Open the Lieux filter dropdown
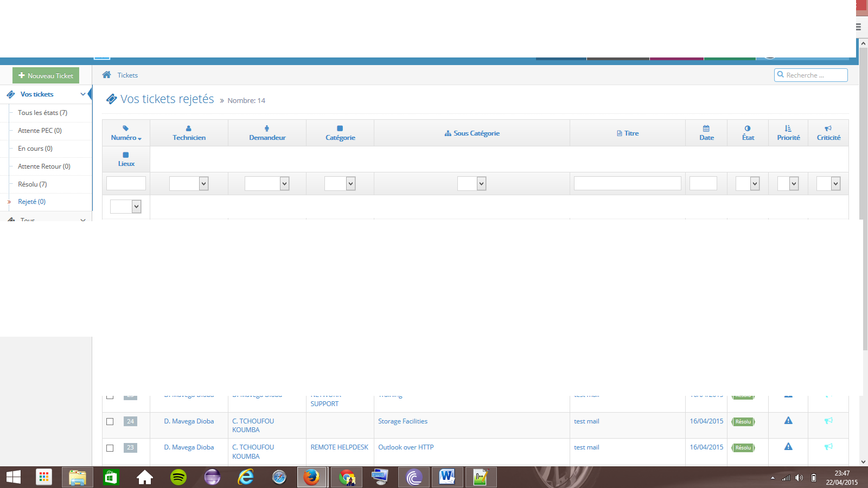This screenshot has width=868, height=488. click(126, 207)
